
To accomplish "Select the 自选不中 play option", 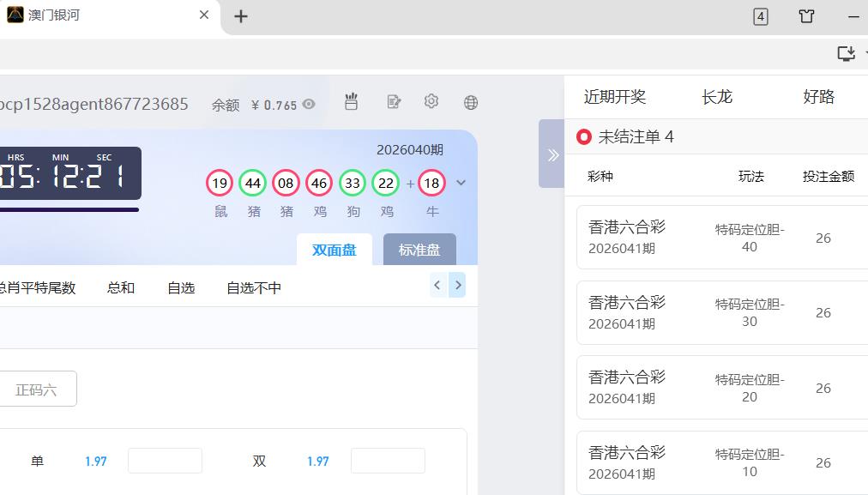I will 254,288.
